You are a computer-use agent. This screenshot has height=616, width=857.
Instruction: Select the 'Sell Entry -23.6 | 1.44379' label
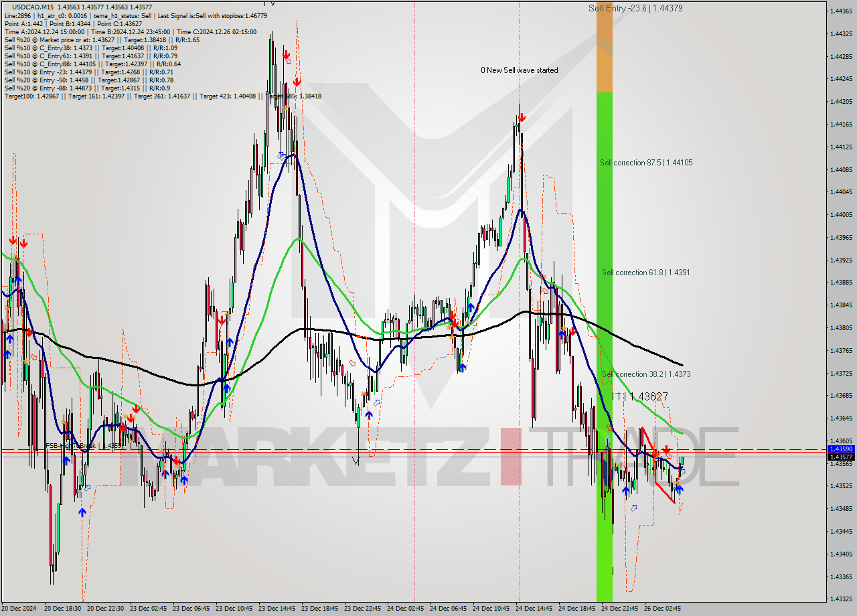(635, 8)
